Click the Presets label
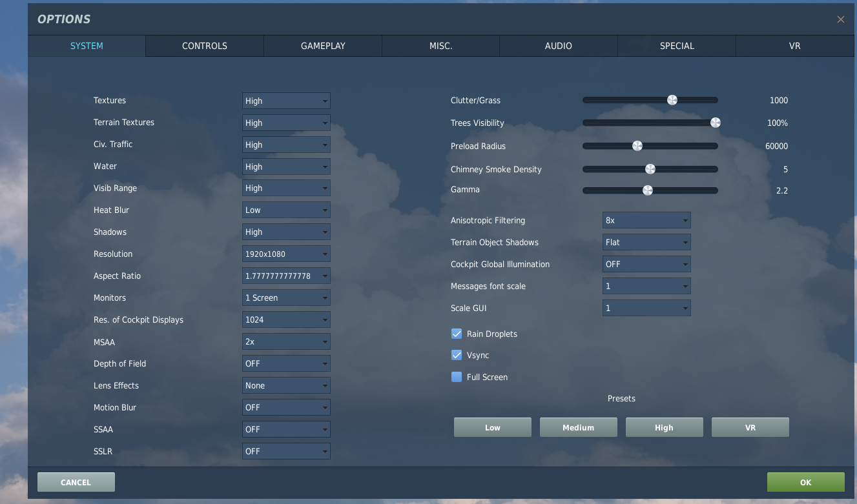Screen dimensions: 857x504 [x=621, y=398]
